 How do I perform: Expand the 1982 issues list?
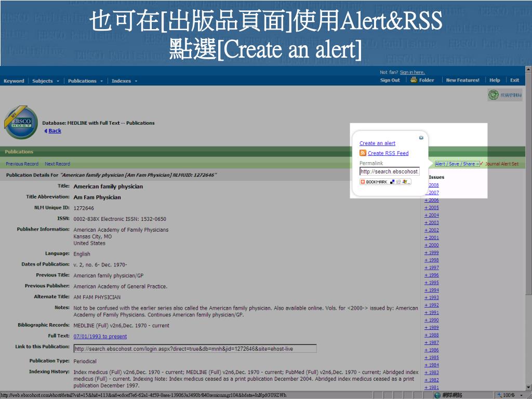click(x=432, y=380)
